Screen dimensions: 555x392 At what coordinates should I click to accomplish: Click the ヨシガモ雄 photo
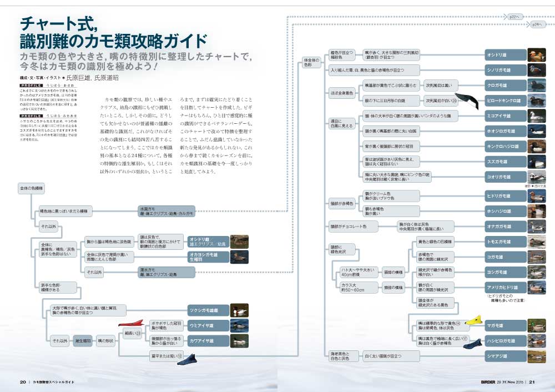(x=537, y=272)
